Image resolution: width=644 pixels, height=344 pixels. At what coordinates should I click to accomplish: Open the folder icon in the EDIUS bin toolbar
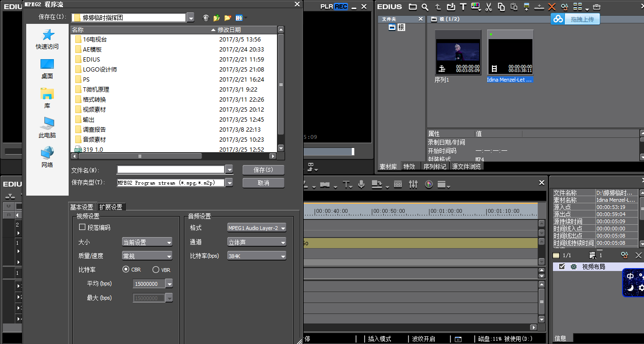click(413, 7)
